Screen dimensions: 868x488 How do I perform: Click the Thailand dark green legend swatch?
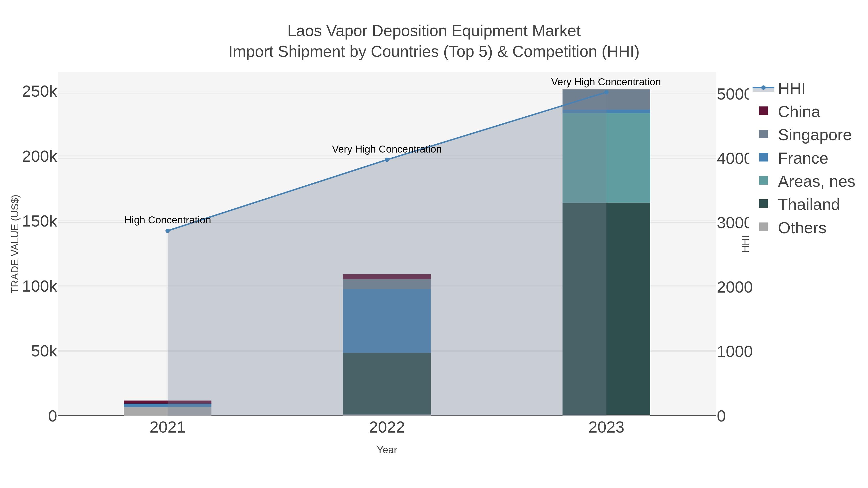[x=764, y=204]
